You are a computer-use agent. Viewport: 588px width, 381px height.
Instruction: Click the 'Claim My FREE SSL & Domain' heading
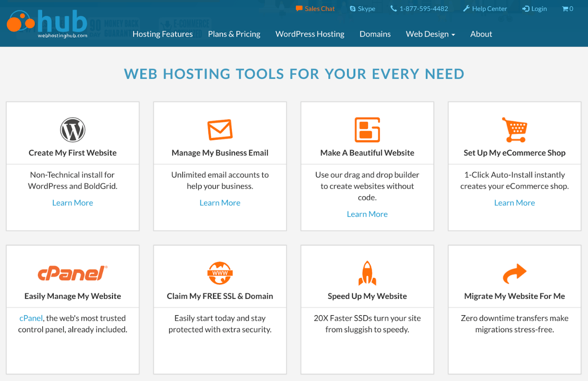tap(220, 296)
